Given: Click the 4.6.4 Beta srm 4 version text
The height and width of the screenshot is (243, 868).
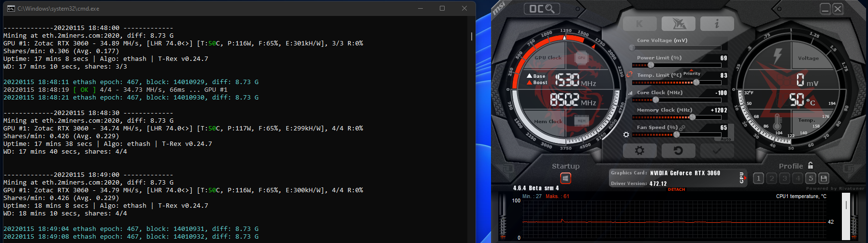Looking at the screenshot, I should point(536,188).
